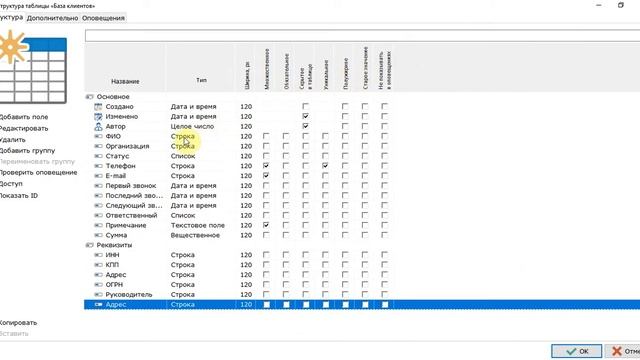Click the field icon beside ИНН
This screenshot has width=640, height=360.
98,255
